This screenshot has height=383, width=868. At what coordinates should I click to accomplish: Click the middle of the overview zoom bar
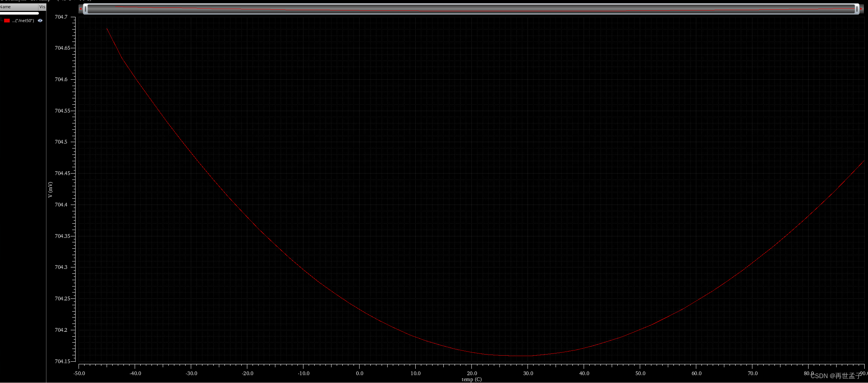(471, 9)
